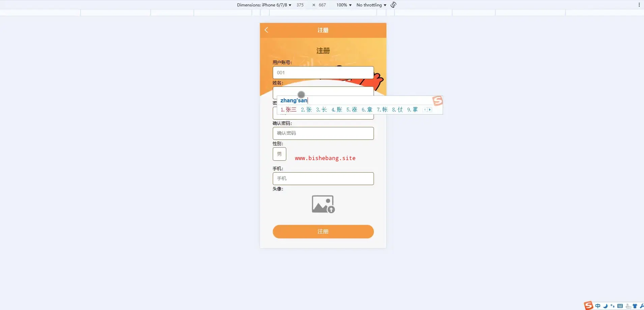Open the IME account login icon
Screen dimensions: 644x310
(628, 306)
